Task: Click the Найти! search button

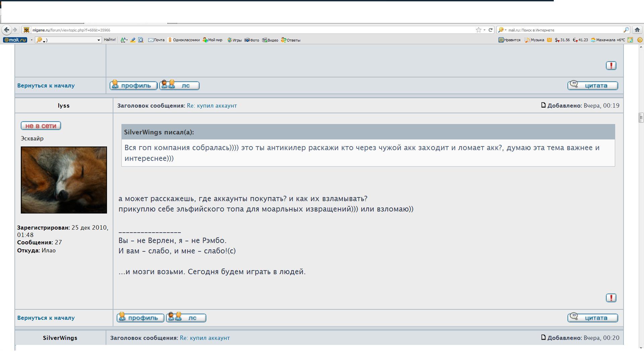Action: [x=110, y=40]
